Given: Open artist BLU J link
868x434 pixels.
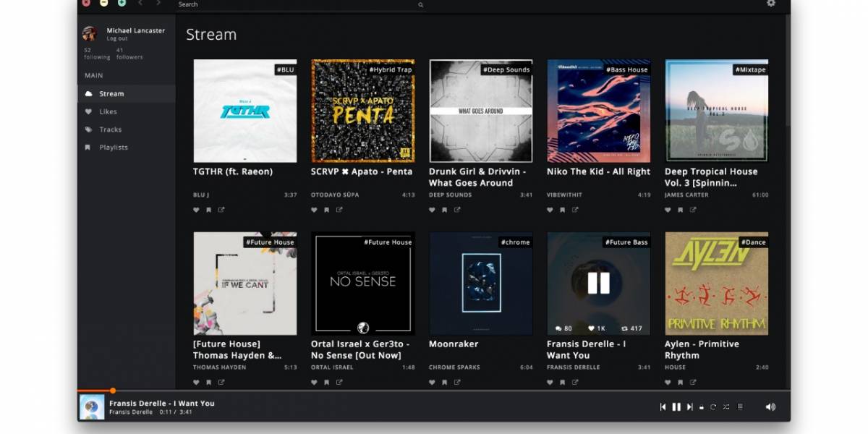Looking at the screenshot, I should pos(202,195).
